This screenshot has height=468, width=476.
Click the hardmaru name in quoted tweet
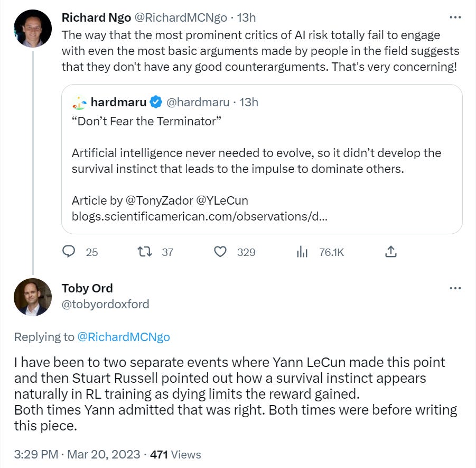click(118, 102)
